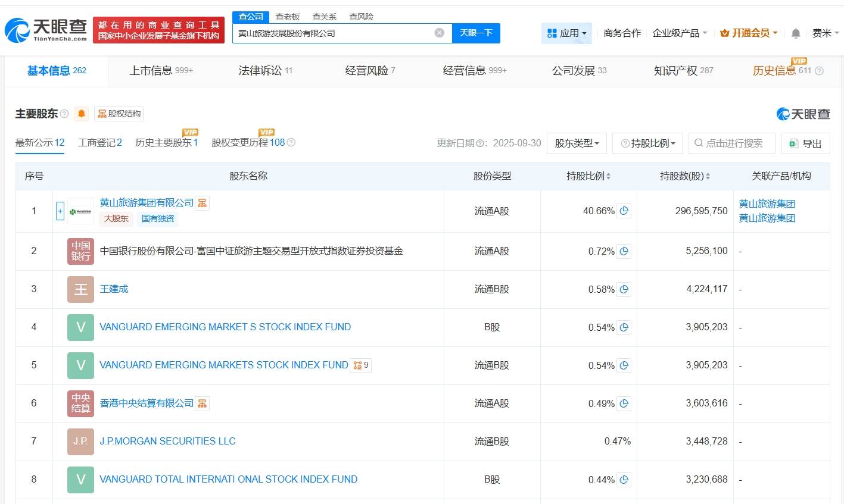
Task: Open the 股东类型 dropdown
Action: 576,143
